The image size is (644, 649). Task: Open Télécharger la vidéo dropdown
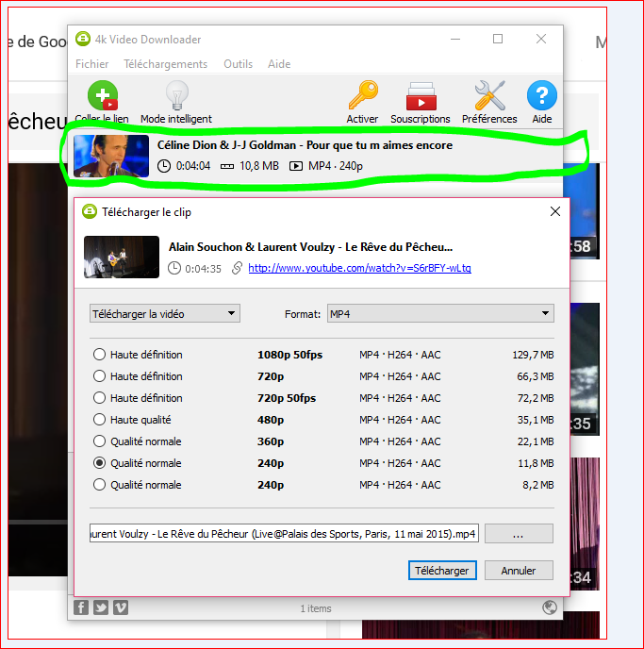point(165,314)
